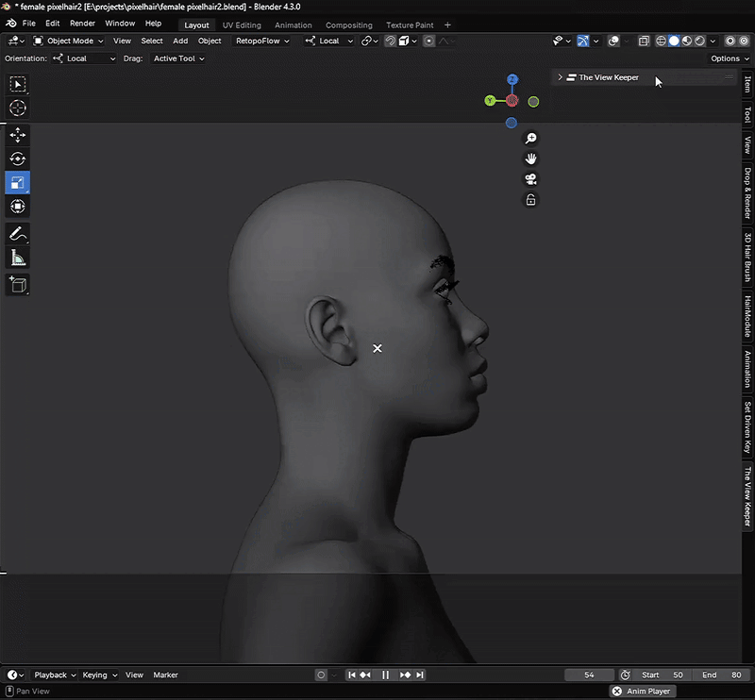Select the Add Cube tool
This screenshot has width=755, height=700.
pyautogui.click(x=18, y=285)
